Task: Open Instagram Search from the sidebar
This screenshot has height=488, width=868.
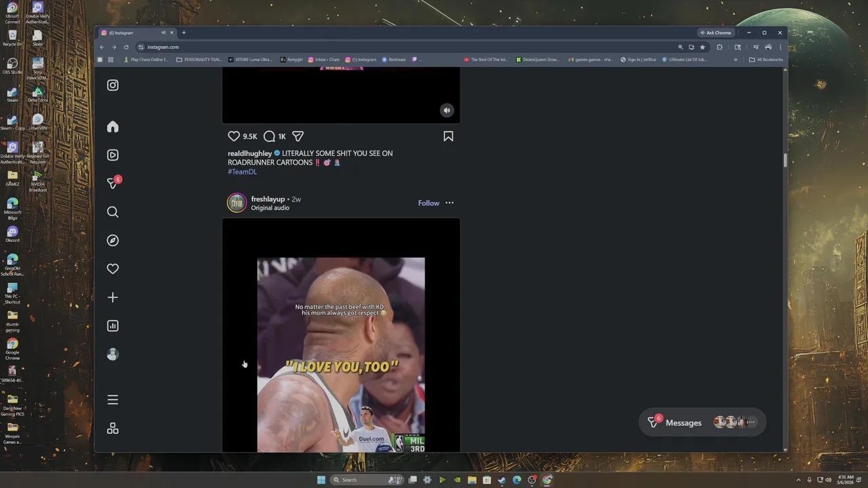Action: (113, 212)
